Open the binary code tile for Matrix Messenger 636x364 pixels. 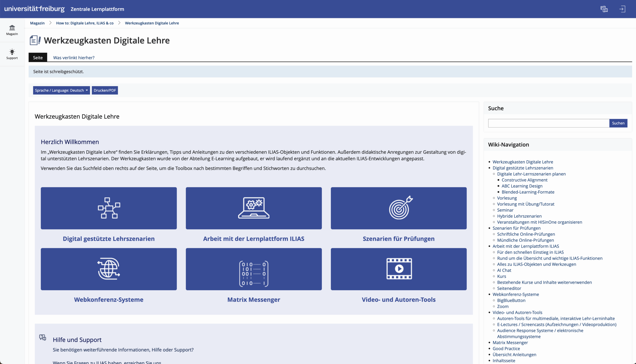(x=254, y=269)
